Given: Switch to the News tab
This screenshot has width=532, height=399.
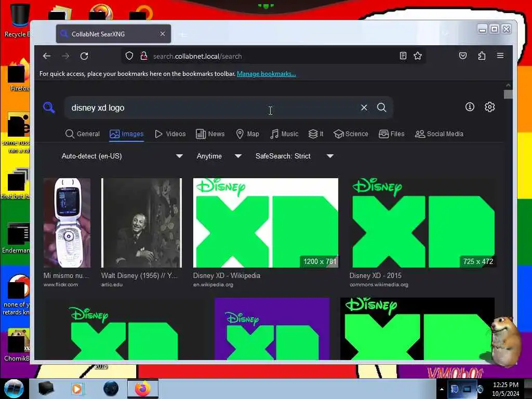Looking at the screenshot, I should [x=210, y=134].
